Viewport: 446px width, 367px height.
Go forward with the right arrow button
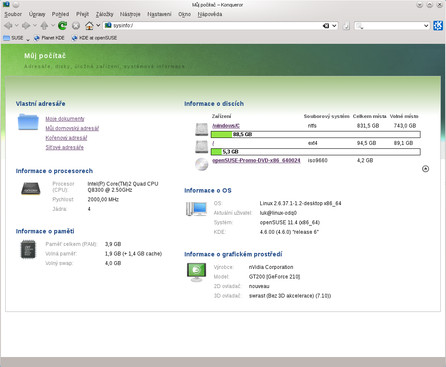click(x=26, y=26)
